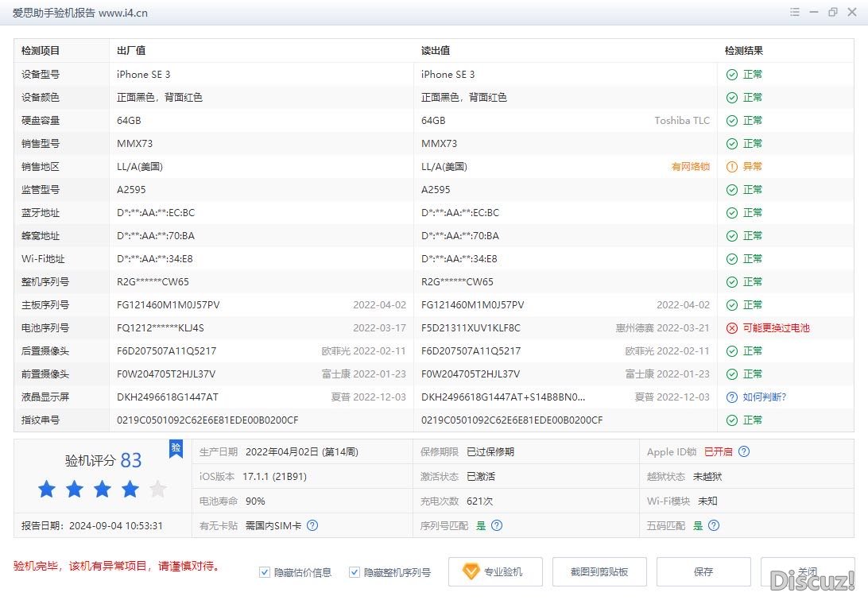The height and width of the screenshot is (600, 868).
Task: Click the Wi-Fi模块 value 未知
Action: click(x=707, y=501)
